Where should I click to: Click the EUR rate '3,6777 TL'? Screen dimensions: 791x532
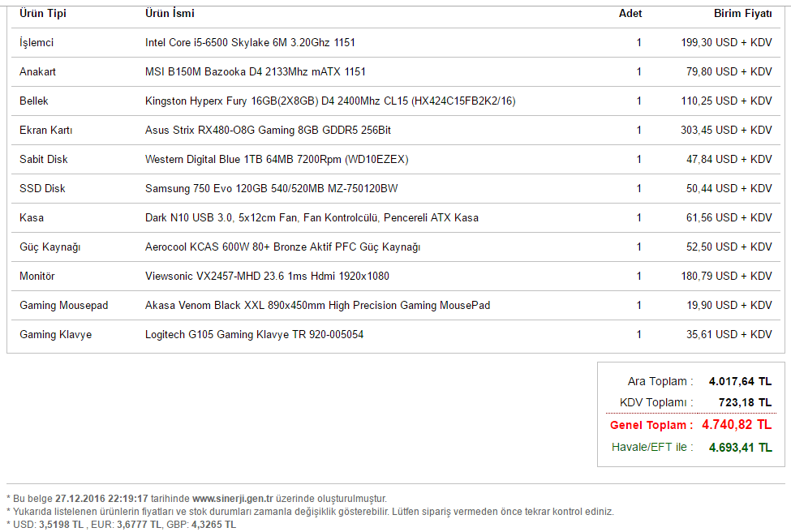pyautogui.click(x=140, y=525)
